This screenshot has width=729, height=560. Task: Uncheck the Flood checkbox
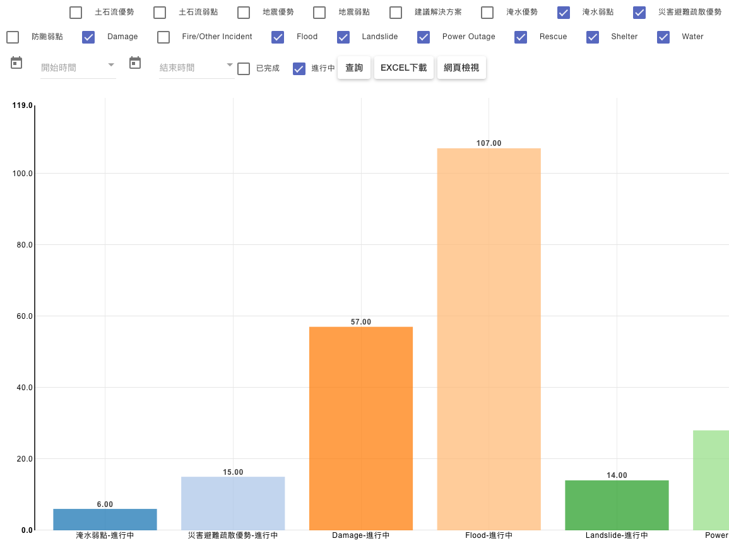(x=278, y=37)
